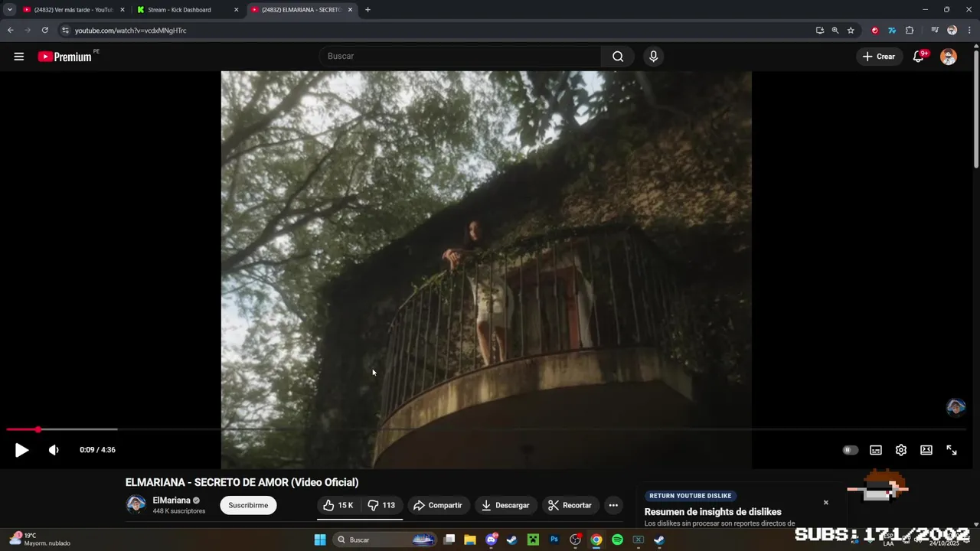The height and width of the screenshot is (551, 980).
Task: Click the URL address bar
Action: coord(436,31)
